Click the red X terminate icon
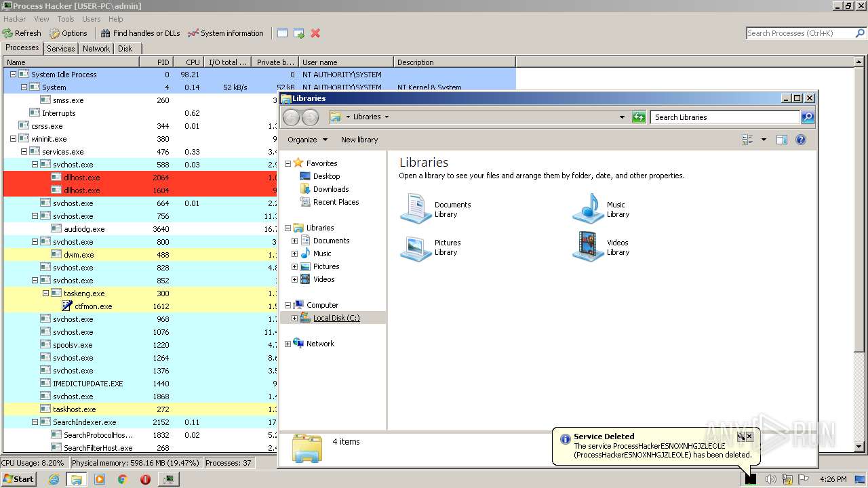 (315, 33)
